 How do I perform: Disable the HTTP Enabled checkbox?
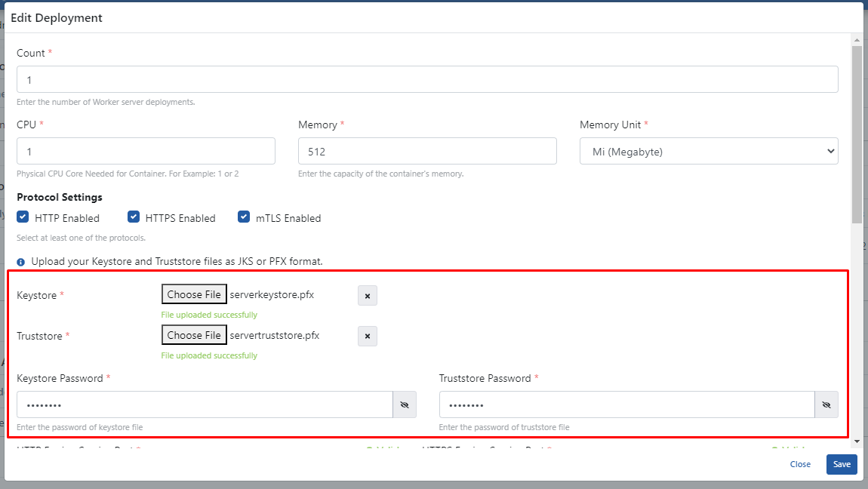pyautogui.click(x=23, y=217)
